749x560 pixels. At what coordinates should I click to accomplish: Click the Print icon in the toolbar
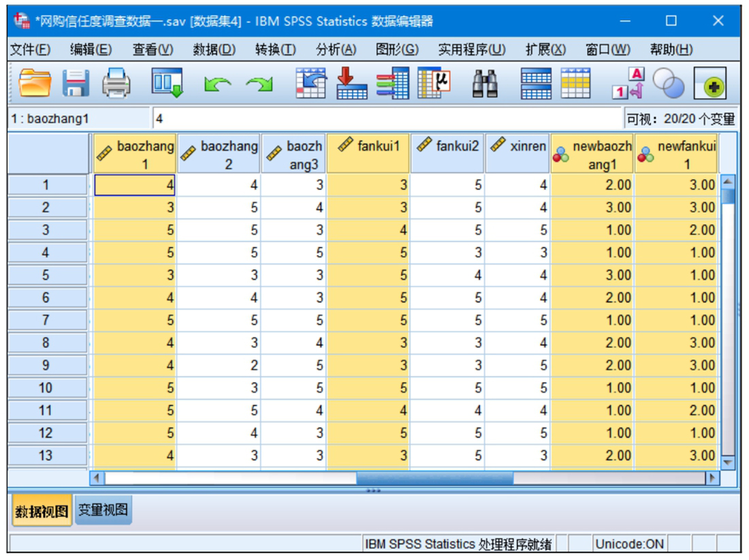116,84
